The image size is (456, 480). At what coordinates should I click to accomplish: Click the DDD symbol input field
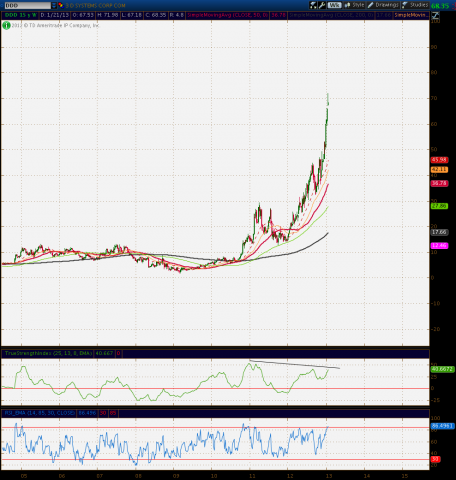click(x=27, y=5)
